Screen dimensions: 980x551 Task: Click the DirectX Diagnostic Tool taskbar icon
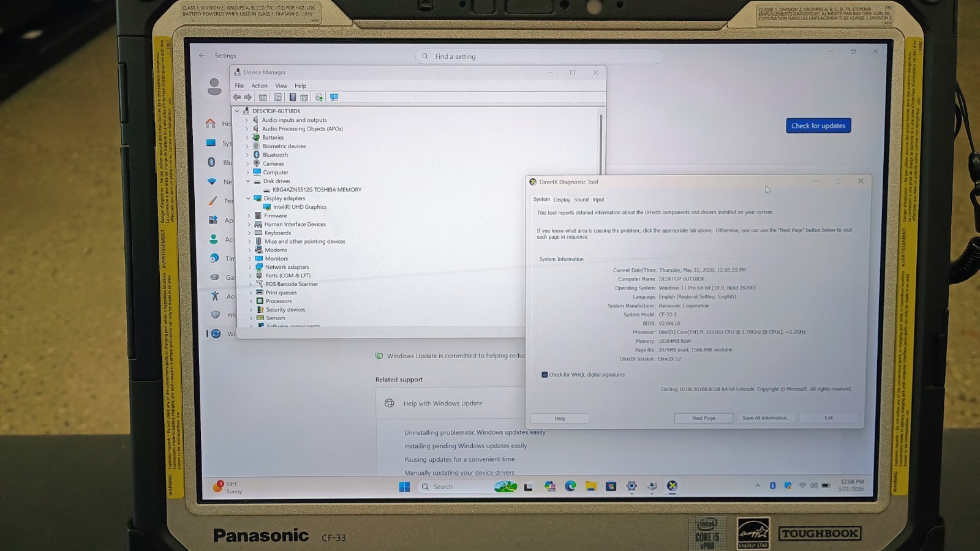pos(672,485)
